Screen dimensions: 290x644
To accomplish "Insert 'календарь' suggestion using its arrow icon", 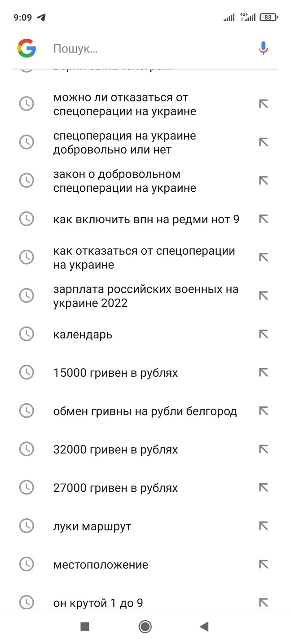I will [x=264, y=334].
